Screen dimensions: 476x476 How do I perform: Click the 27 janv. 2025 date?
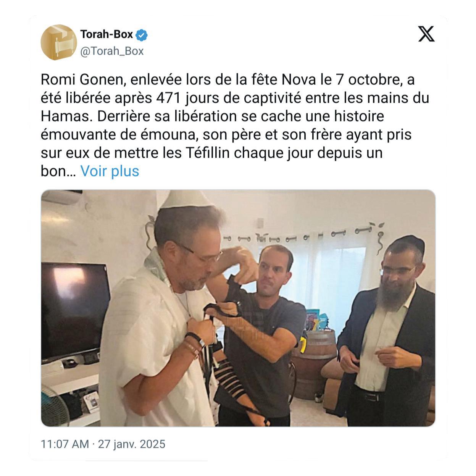132,444
